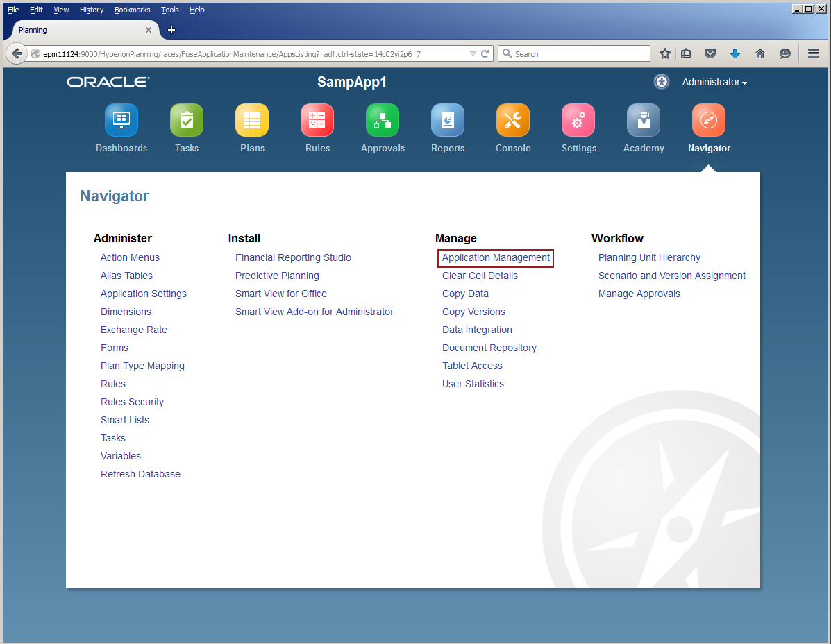Bookmark this page with star icon
The width and height of the screenshot is (831, 644).
coord(665,53)
